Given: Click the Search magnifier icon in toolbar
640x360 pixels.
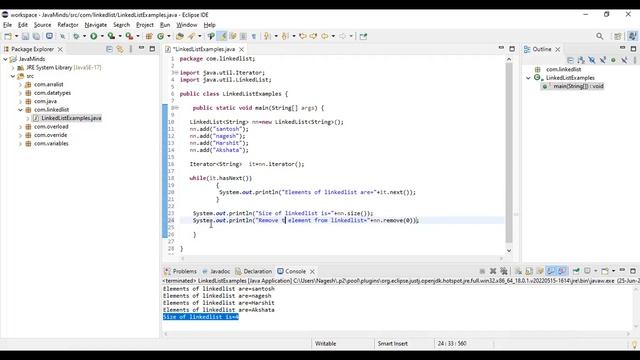Looking at the screenshot, I should pos(600,36).
